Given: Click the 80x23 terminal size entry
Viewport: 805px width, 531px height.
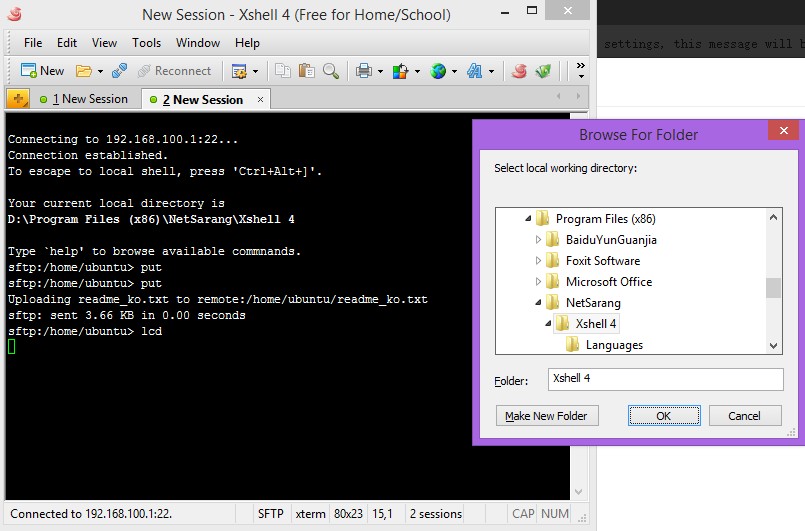Looking at the screenshot, I should pyautogui.click(x=348, y=514).
